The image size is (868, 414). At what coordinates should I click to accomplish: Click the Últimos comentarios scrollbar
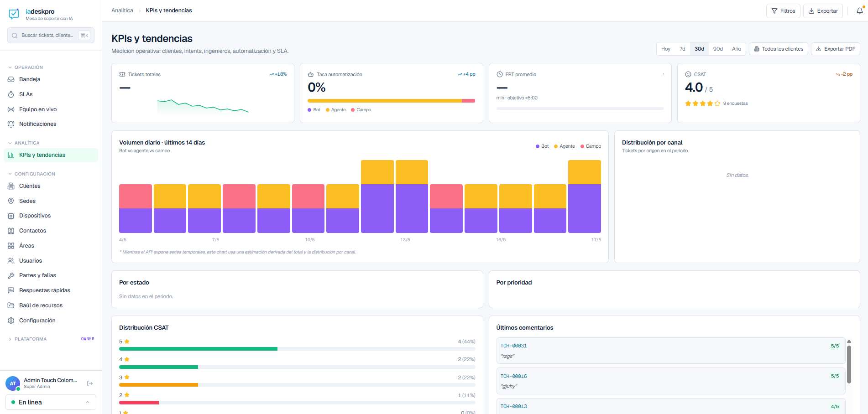coord(849,364)
